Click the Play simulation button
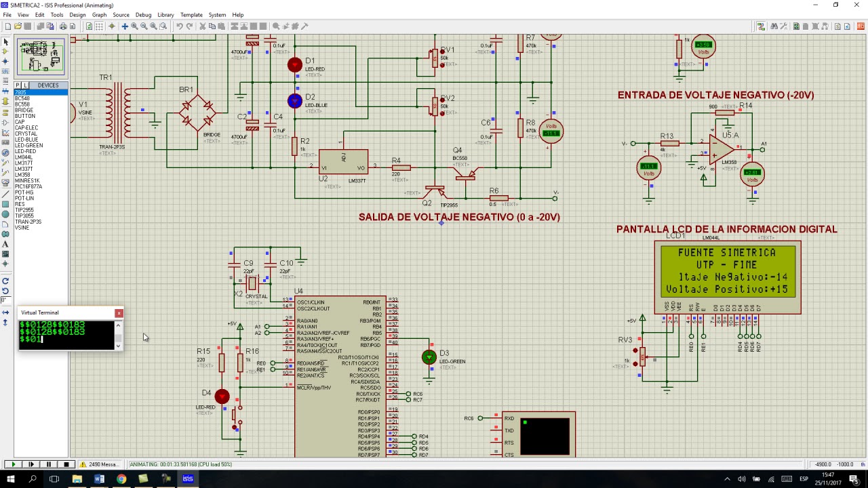Screen dimensions: 868x488 click(13, 464)
